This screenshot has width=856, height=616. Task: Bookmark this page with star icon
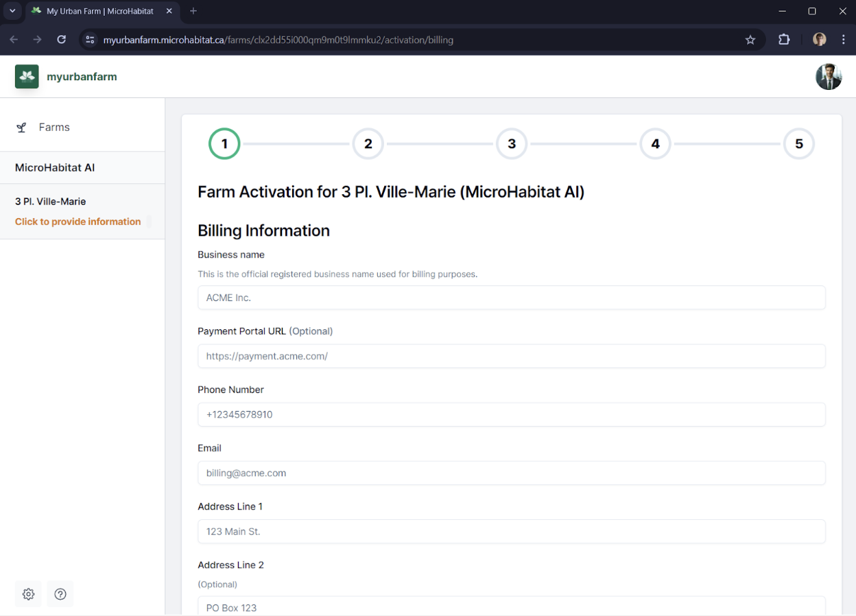point(750,40)
